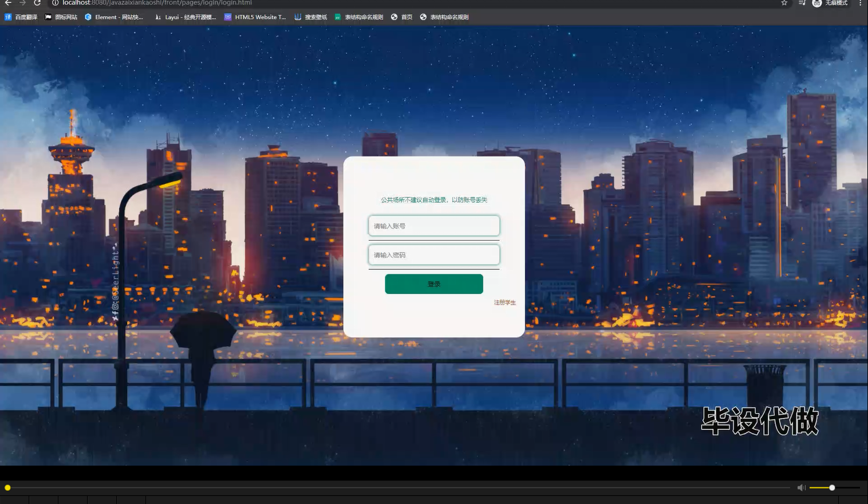The height and width of the screenshot is (504, 868).
Task: Bookmark this page with the star icon
Action: [x=784, y=3]
